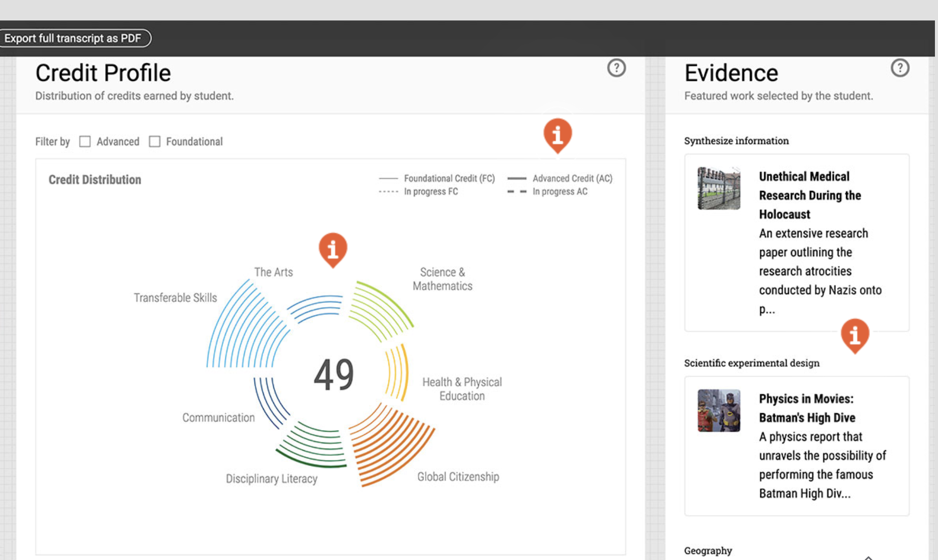Click the yellow Health & Physical Education arcs
938x560 pixels.
tap(397, 372)
